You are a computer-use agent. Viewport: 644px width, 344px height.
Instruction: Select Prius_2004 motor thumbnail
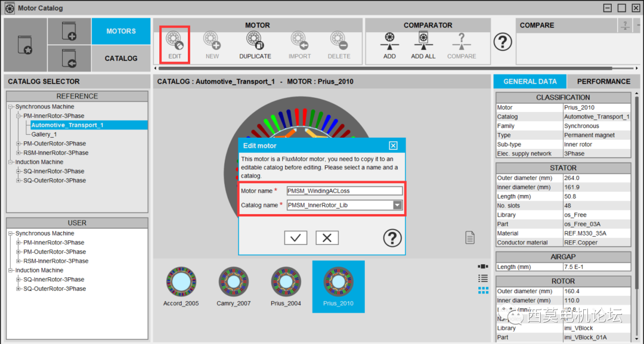pos(286,287)
